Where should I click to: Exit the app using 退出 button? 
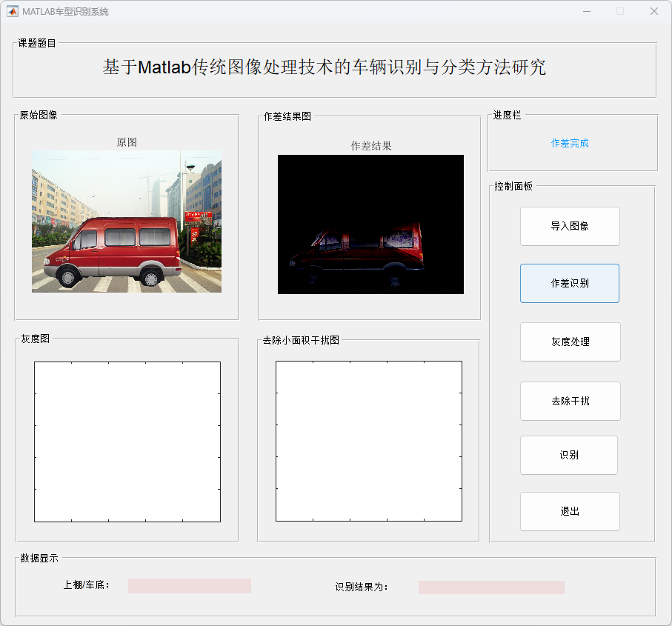tap(570, 511)
